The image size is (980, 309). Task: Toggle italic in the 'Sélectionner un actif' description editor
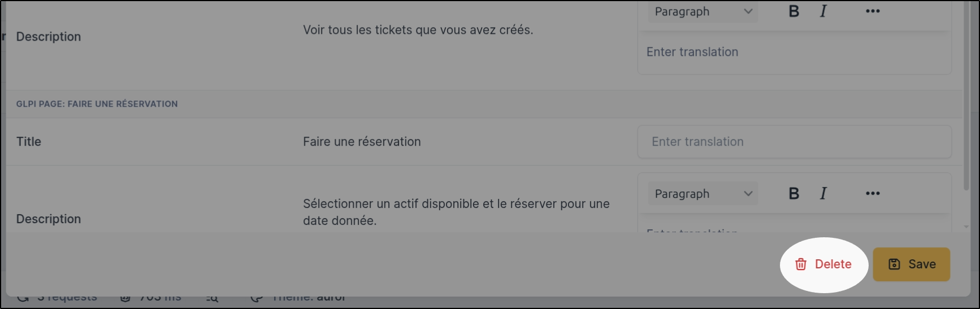click(x=823, y=194)
